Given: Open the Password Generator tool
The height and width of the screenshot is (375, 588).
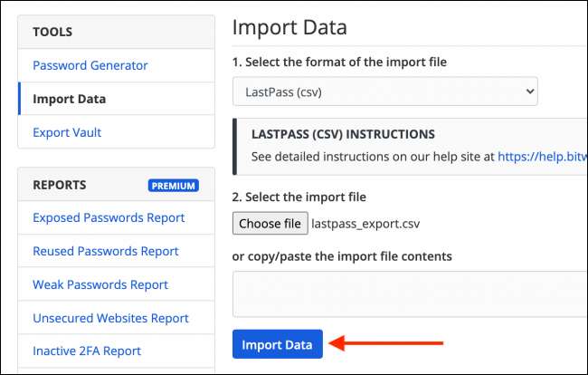Looking at the screenshot, I should point(90,65).
